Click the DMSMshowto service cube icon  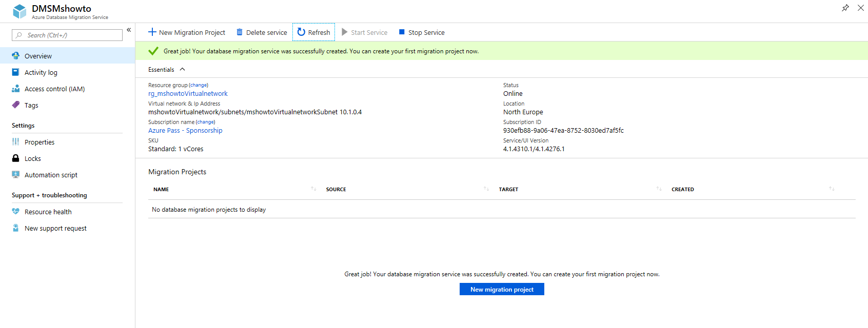[x=19, y=11]
